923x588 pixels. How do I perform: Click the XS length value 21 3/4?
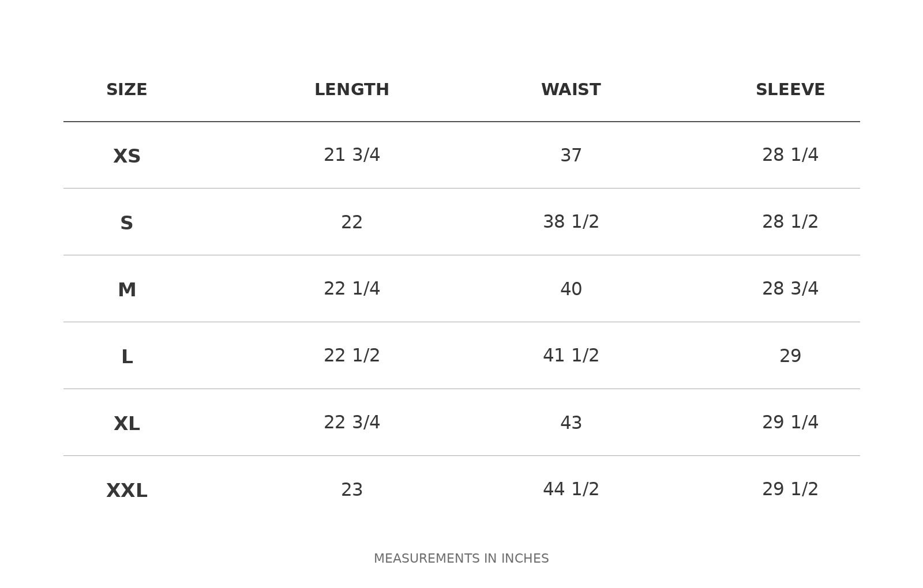(x=352, y=155)
